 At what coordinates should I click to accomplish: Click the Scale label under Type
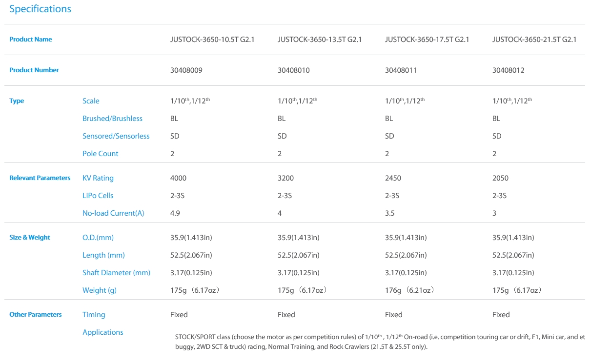[x=91, y=101]
